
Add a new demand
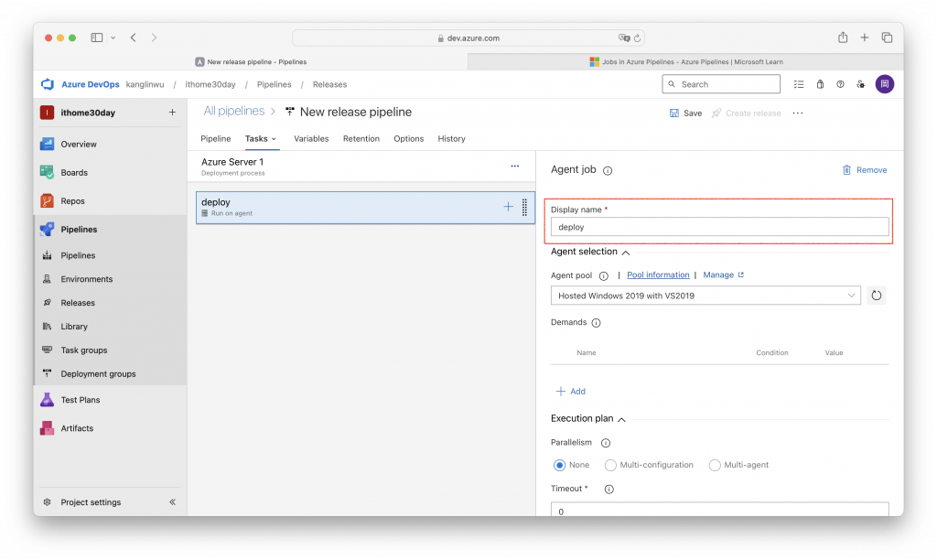pyautogui.click(x=571, y=392)
